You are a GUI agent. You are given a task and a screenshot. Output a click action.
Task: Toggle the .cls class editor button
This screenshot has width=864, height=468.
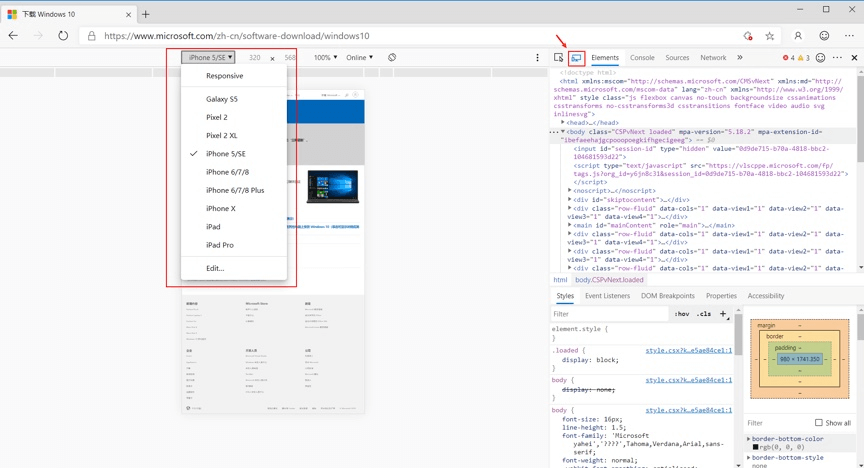coord(704,314)
